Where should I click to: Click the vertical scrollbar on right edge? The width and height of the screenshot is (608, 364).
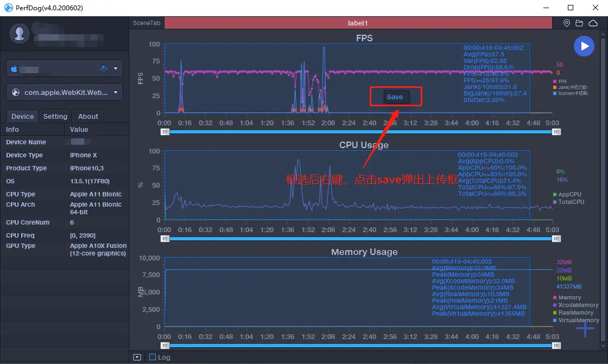(603, 190)
